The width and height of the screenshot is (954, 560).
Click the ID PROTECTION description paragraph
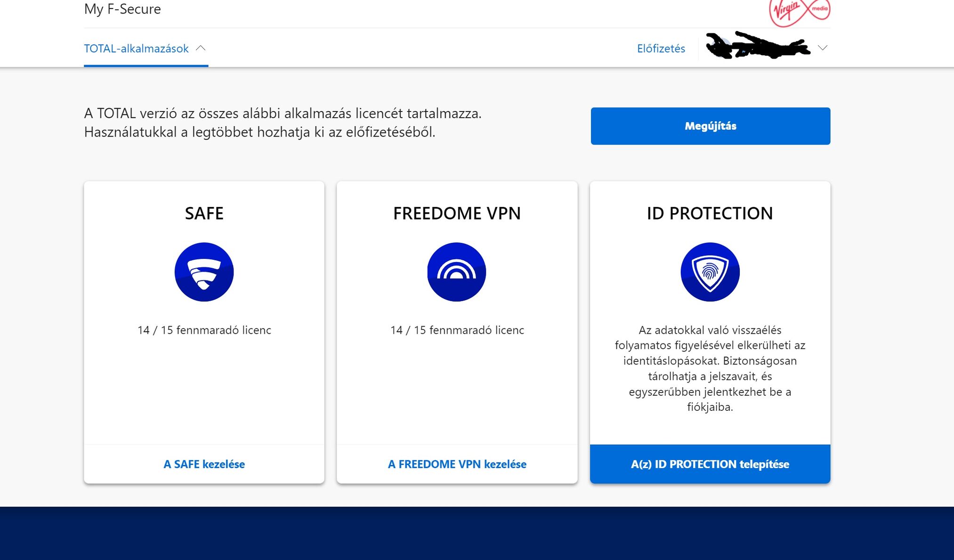(x=710, y=368)
